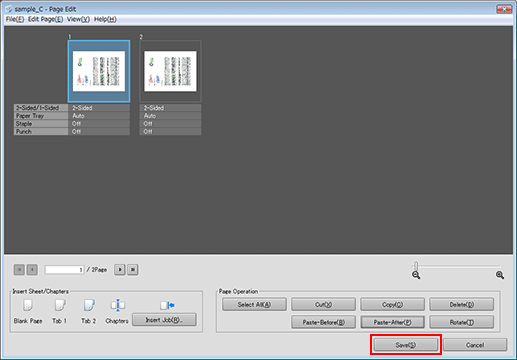Click the Paste-After button
This screenshot has width=517, height=360.
[392, 322]
